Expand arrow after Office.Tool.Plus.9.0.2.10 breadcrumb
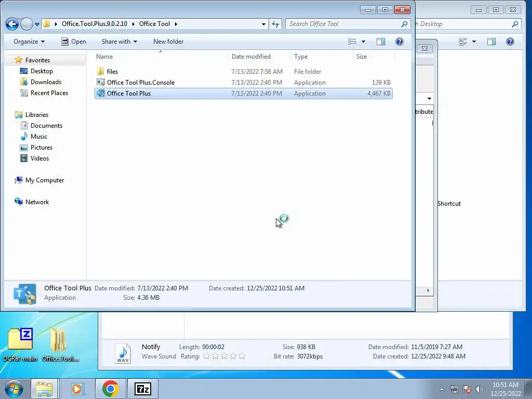The image size is (532, 399). click(134, 24)
